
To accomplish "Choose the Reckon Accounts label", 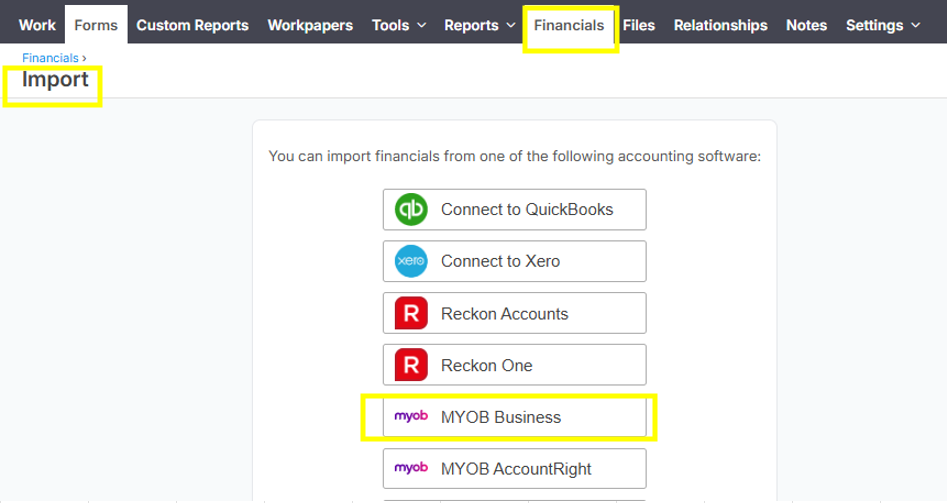I will pyautogui.click(x=504, y=314).
